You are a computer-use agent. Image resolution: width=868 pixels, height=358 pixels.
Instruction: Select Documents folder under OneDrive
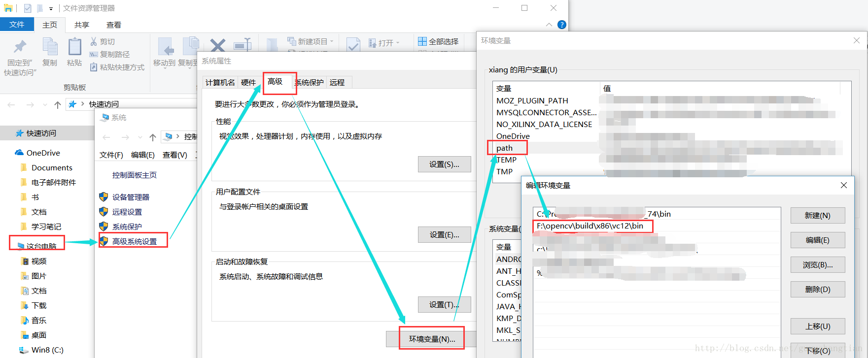47,167
